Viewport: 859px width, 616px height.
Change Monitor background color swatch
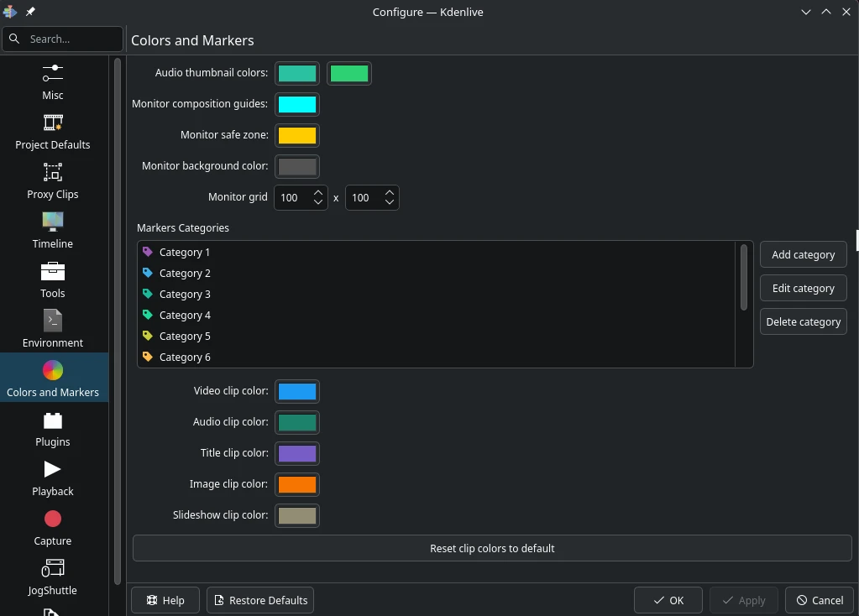[x=297, y=167]
